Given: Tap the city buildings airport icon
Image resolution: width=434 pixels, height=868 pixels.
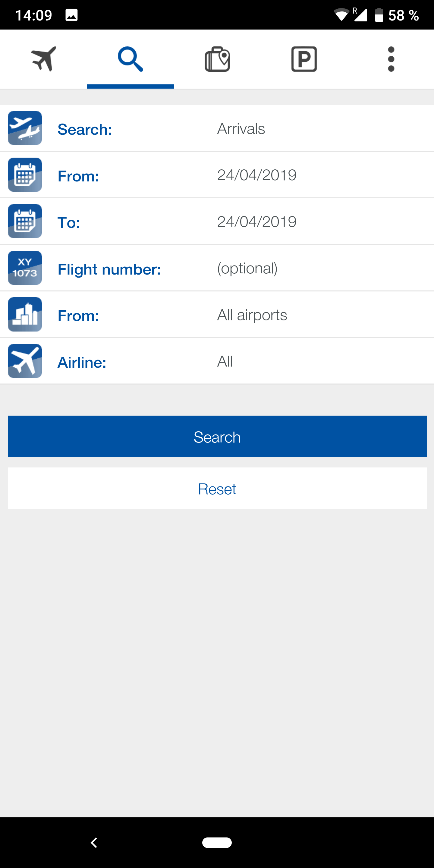Looking at the screenshot, I should tap(25, 314).
